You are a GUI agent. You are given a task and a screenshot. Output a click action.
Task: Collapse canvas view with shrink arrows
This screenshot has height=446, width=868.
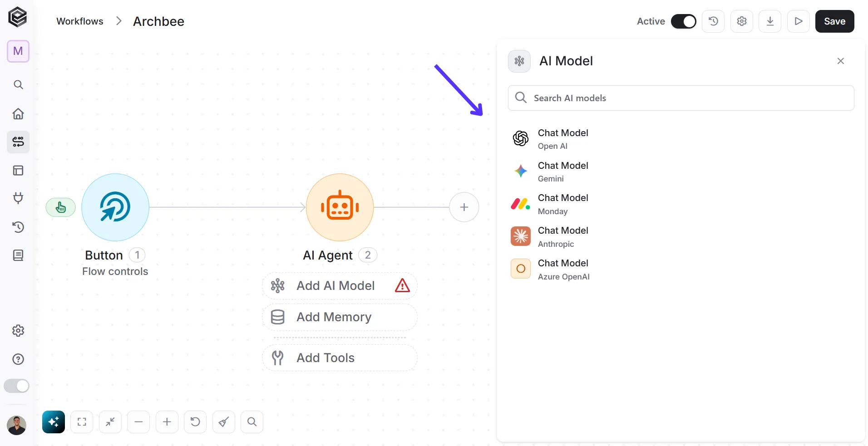click(110, 422)
